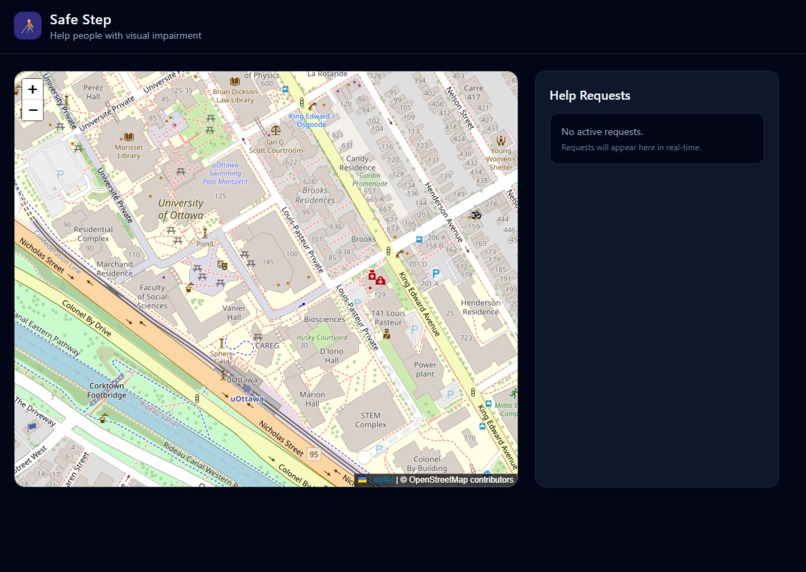Click "Requests will appear here in real-time."
The height and width of the screenshot is (572, 806).
pos(631,147)
